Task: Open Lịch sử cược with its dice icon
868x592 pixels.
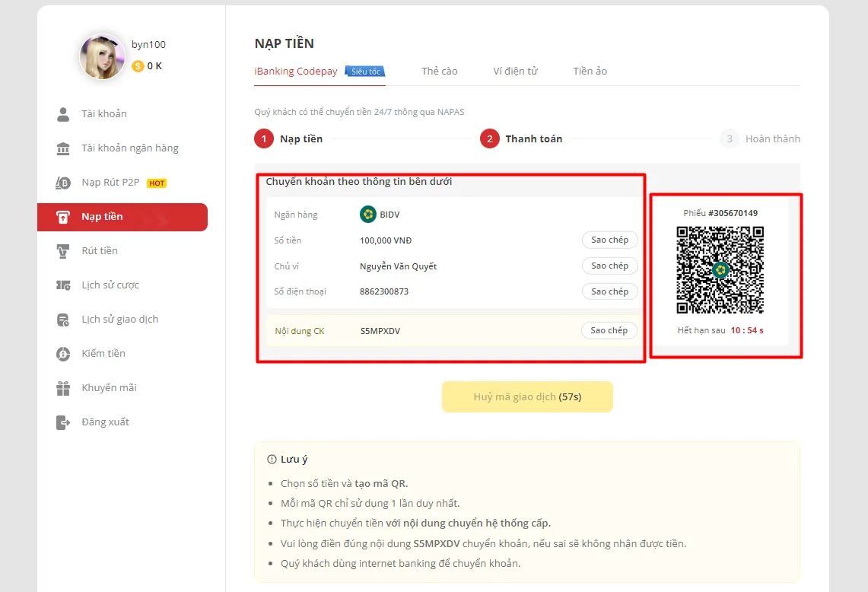Action: coord(62,285)
